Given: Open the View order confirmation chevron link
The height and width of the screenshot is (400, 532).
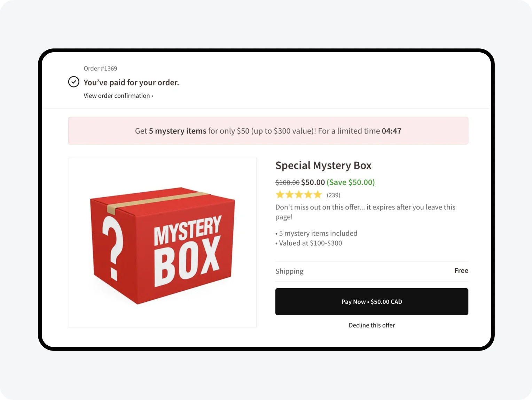Looking at the screenshot, I should [118, 95].
